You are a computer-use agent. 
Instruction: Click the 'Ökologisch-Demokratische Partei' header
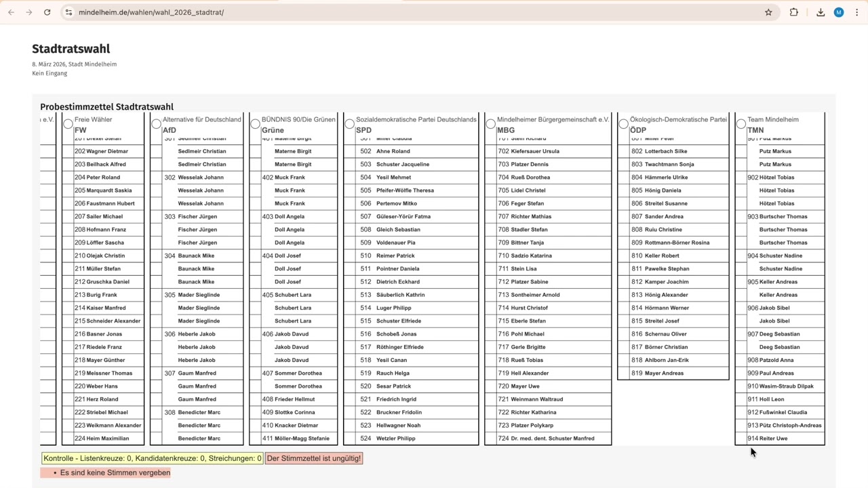coord(678,119)
